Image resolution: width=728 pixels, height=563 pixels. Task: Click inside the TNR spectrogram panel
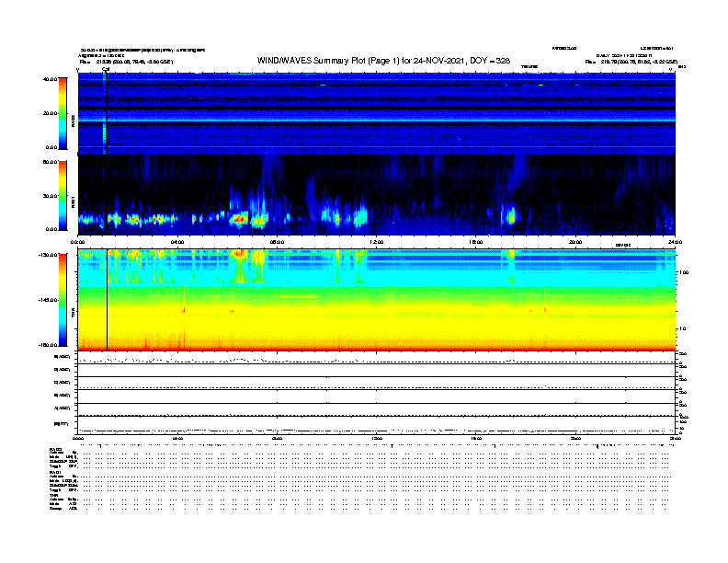(x=377, y=300)
